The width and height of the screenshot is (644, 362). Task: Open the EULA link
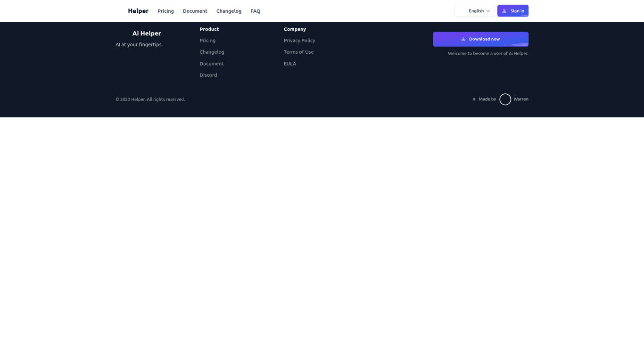pyautogui.click(x=289, y=64)
